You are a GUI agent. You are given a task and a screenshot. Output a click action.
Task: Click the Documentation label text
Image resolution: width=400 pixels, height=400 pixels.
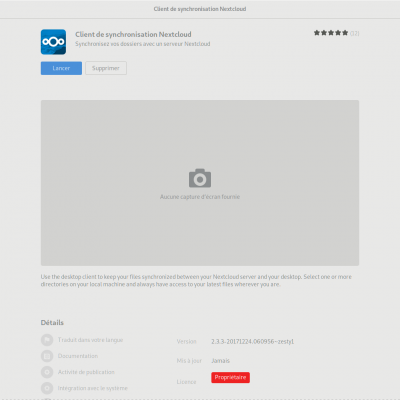pyautogui.click(x=78, y=356)
